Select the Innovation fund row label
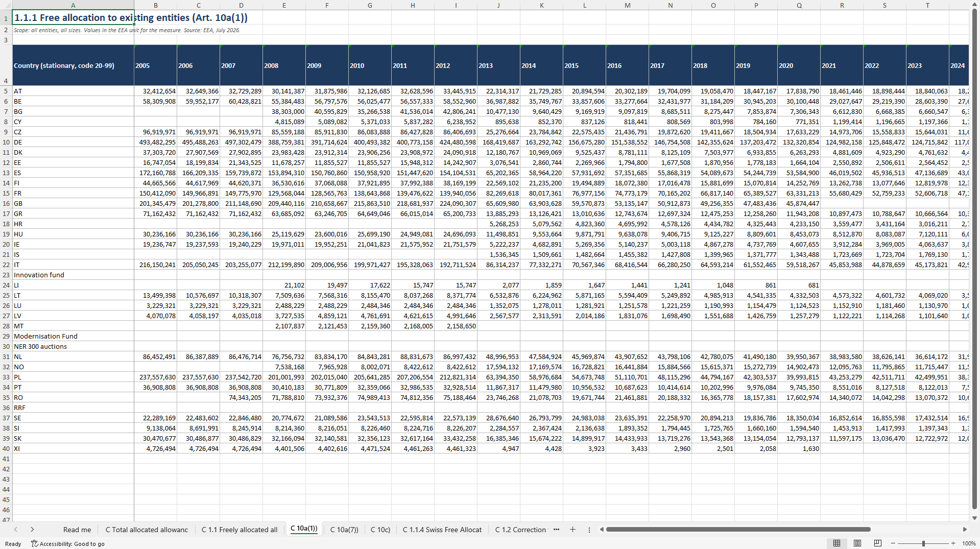 coord(73,275)
